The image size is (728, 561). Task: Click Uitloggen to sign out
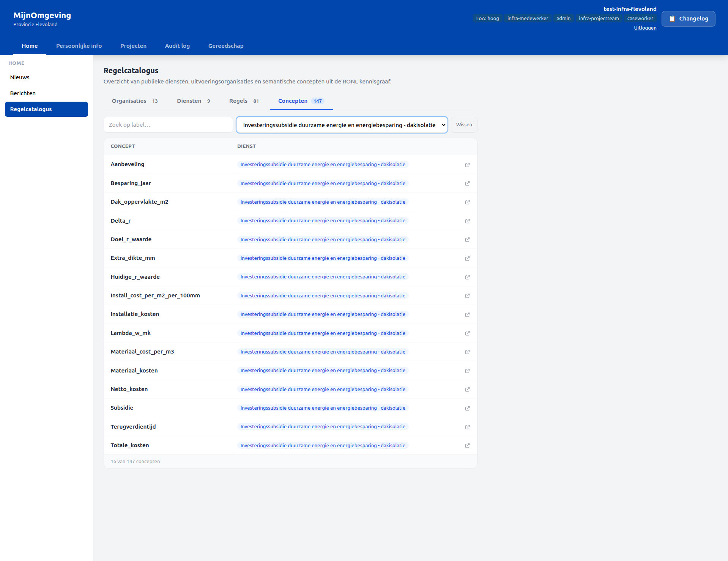(x=644, y=28)
